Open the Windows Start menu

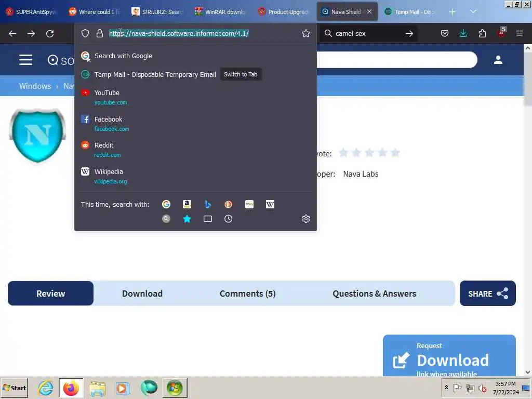pos(14,388)
